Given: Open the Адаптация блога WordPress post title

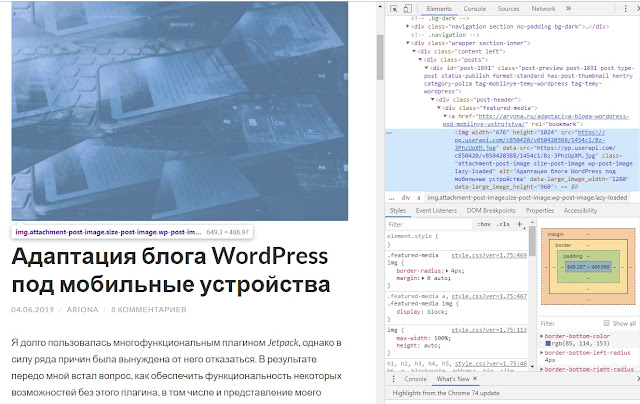Looking at the screenshot, I should [171, 270].
